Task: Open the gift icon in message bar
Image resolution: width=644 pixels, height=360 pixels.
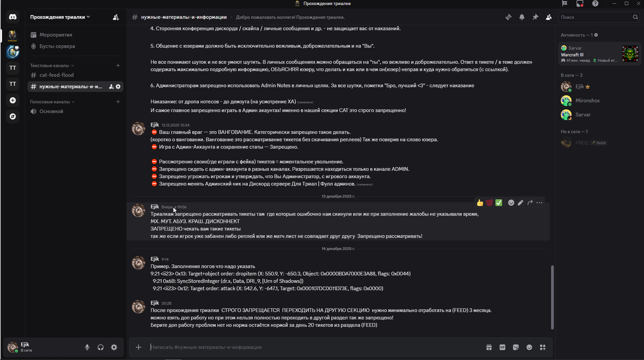Action: pyautogui.click(x=489, y=347)
